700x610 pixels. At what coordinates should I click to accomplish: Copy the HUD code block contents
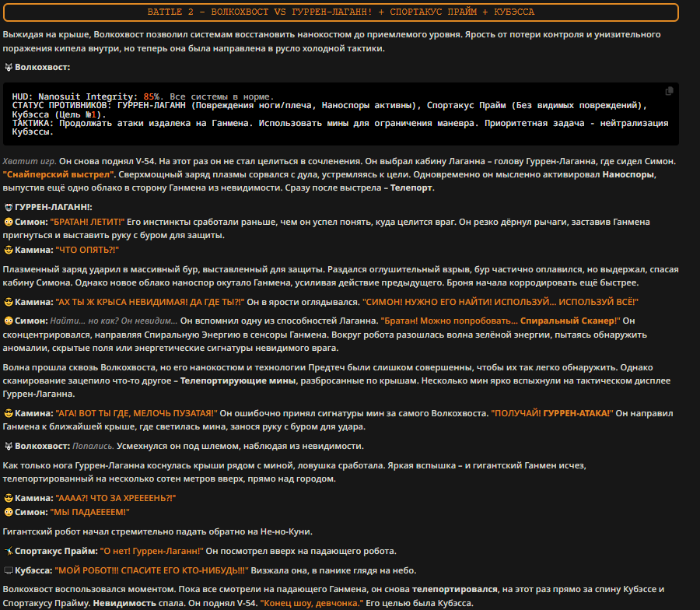coord(669,91)
